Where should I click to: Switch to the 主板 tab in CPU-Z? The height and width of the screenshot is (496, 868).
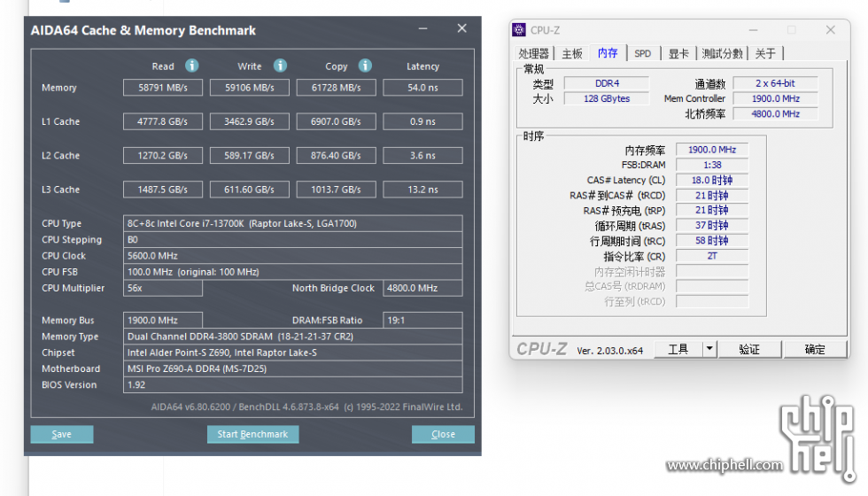click(572, 54)
